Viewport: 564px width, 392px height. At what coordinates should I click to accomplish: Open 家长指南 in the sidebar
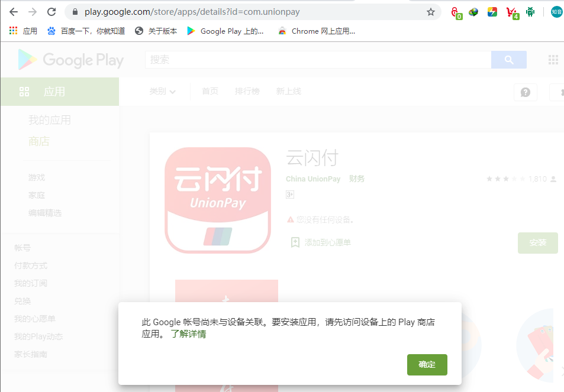click(x=31, y=354)
